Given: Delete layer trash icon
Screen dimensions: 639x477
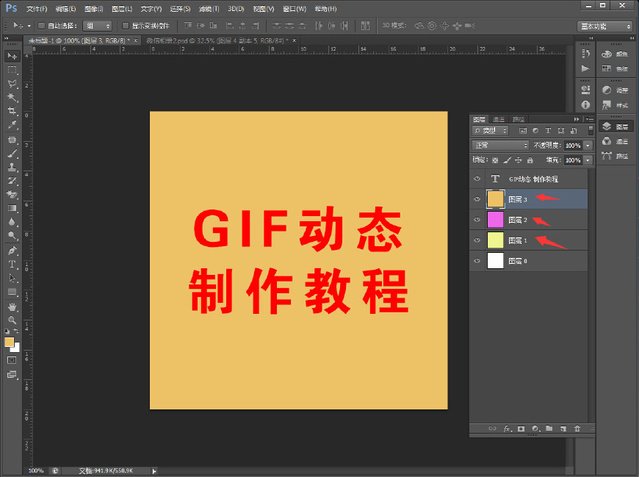Looking at the screenshot, I should point(577,428).
